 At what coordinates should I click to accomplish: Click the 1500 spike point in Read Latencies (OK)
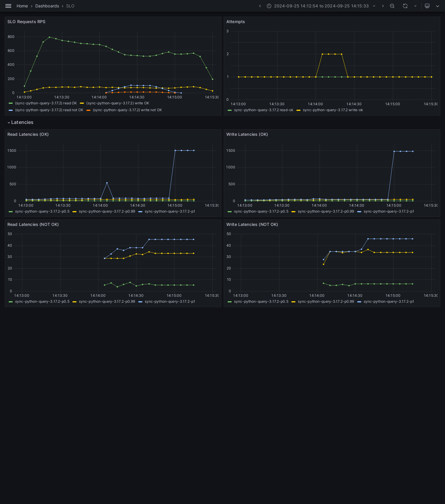pos(175,151)
